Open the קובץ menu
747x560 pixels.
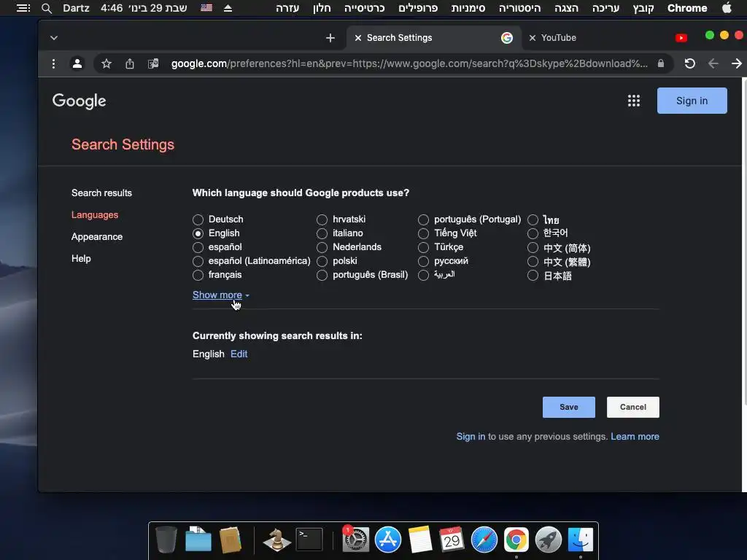click(x=643, y=7)
